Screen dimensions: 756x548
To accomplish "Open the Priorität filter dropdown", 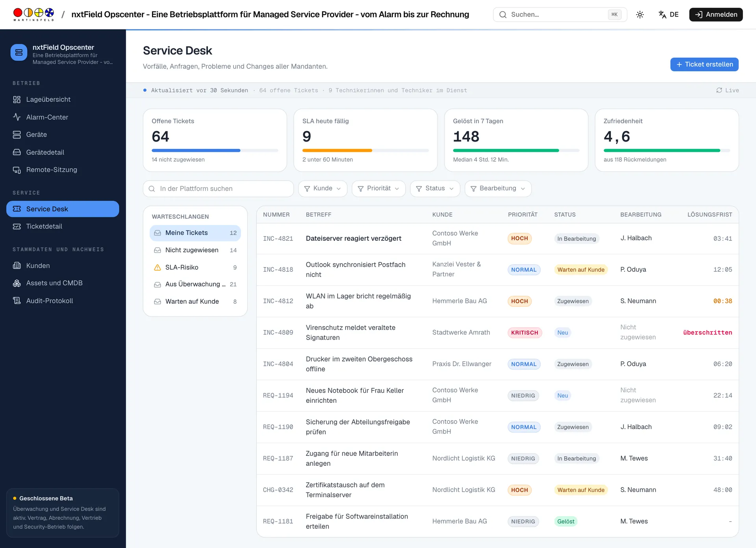I will pos(378,188).
